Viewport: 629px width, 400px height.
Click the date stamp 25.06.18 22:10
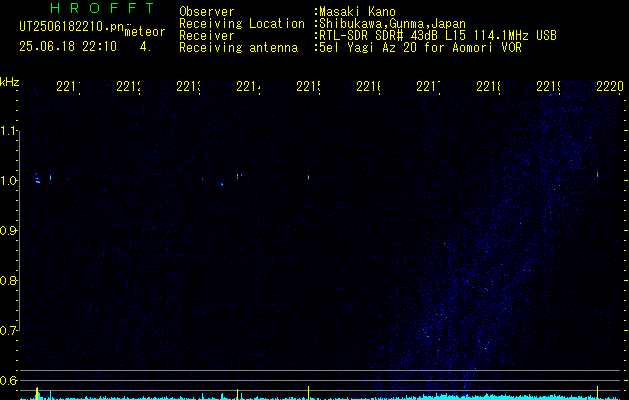point(68,46)
